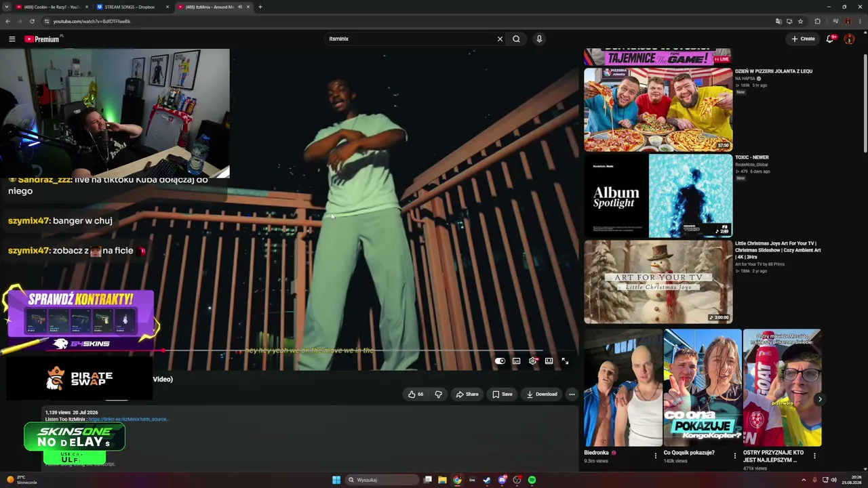Viewport: 868px width, 488px height.
Task: Start voice search with microphone
Action: coord(539,39)
